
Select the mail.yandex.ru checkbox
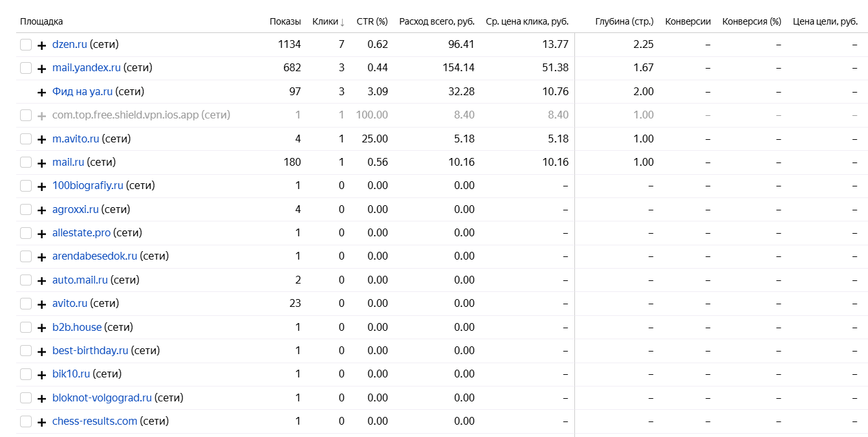(26, 68)
